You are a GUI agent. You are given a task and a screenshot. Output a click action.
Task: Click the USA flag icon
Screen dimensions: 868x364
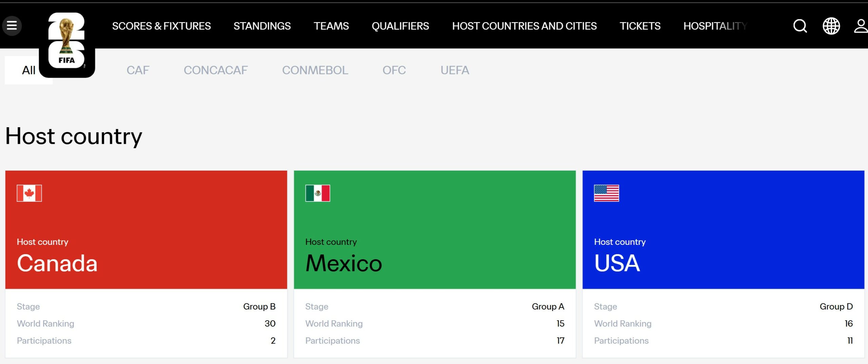point(606,193)
